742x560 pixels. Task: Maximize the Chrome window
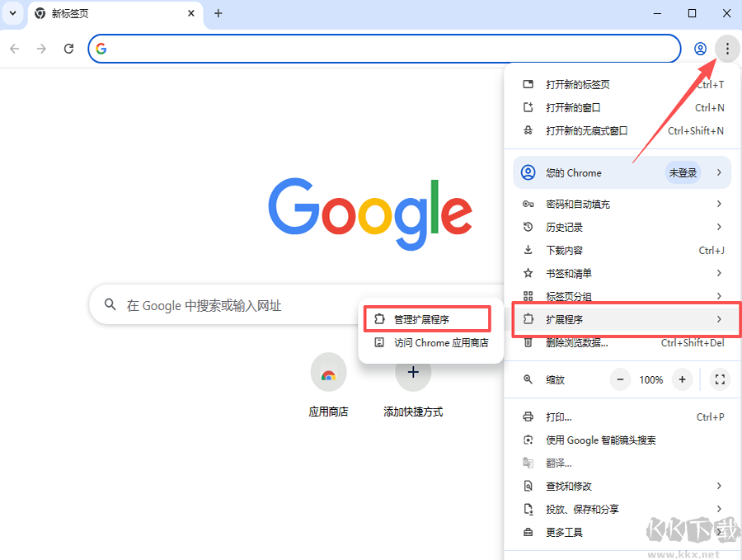pos(692,13)
